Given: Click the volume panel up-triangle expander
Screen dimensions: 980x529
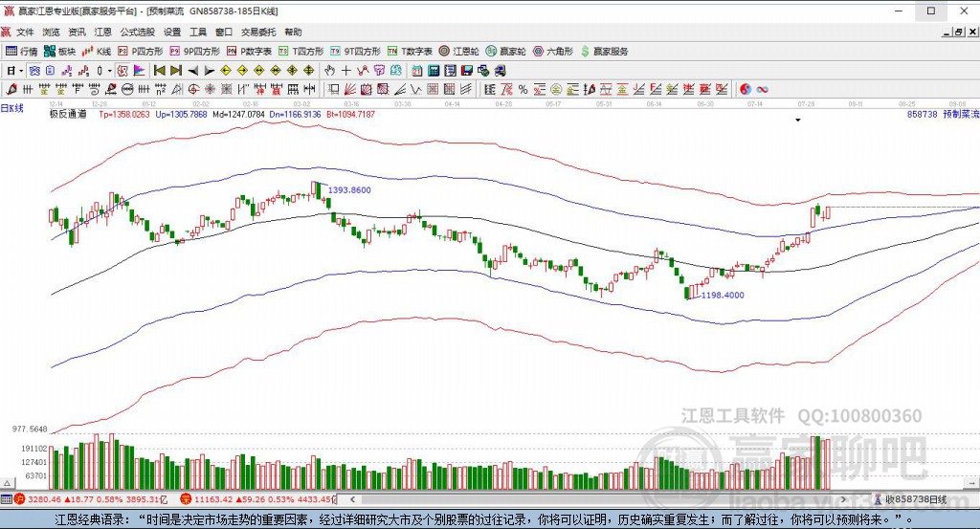Looking at the screenshot, I should (7, 483).
